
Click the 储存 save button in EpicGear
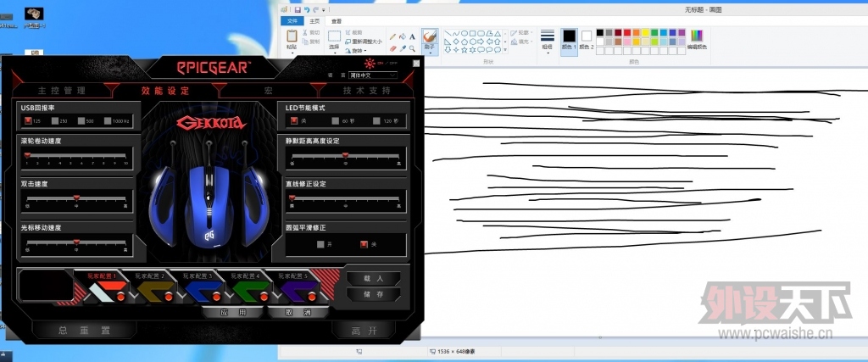(374, 294)
